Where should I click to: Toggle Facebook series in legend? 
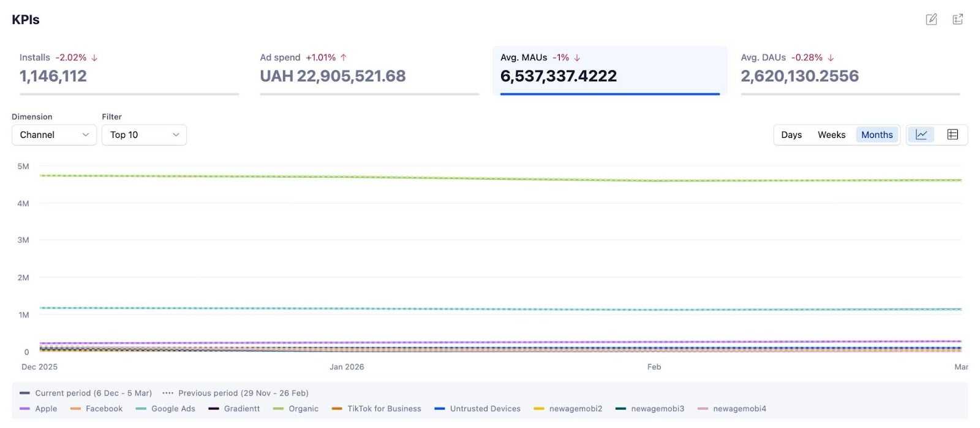pos(96,408)
